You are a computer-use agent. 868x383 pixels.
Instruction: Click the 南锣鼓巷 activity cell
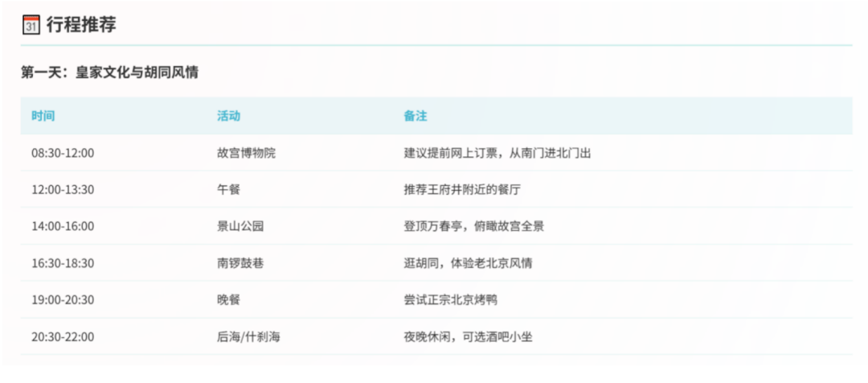point(240,263)
